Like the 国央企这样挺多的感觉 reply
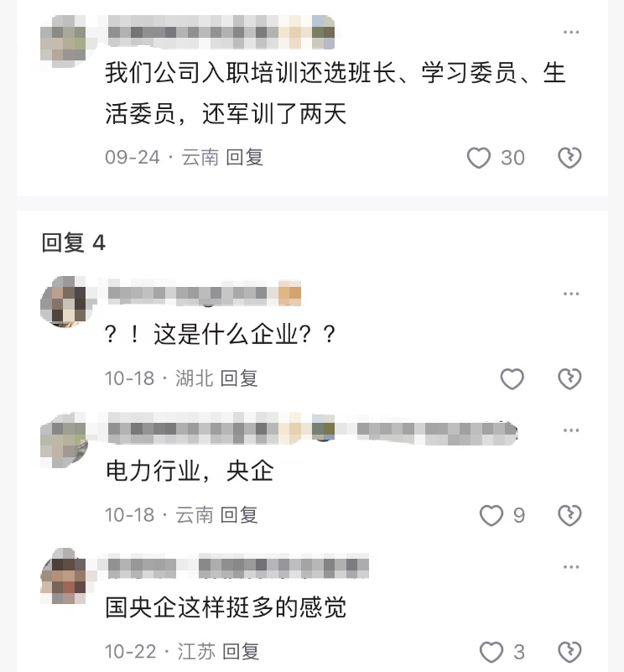 click(x=491, y=653)
